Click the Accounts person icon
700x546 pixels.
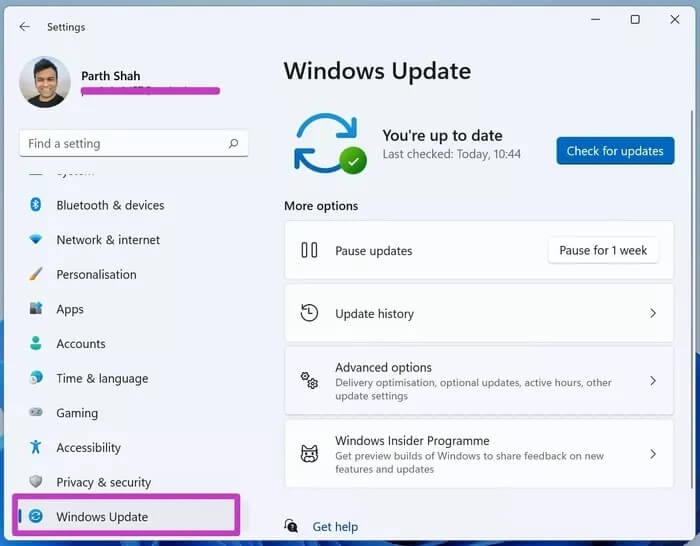[36, 343]
